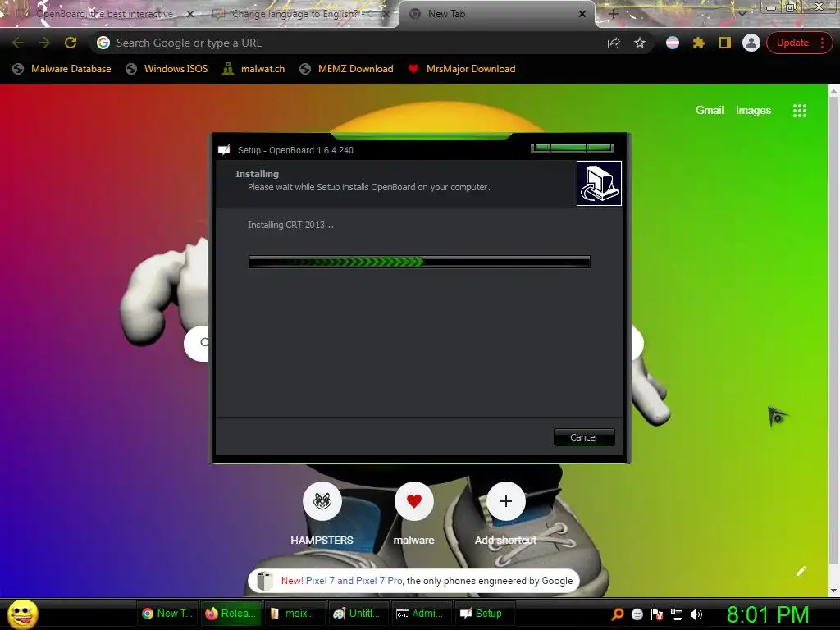Open the Action Center flag icon

(657, 614)
